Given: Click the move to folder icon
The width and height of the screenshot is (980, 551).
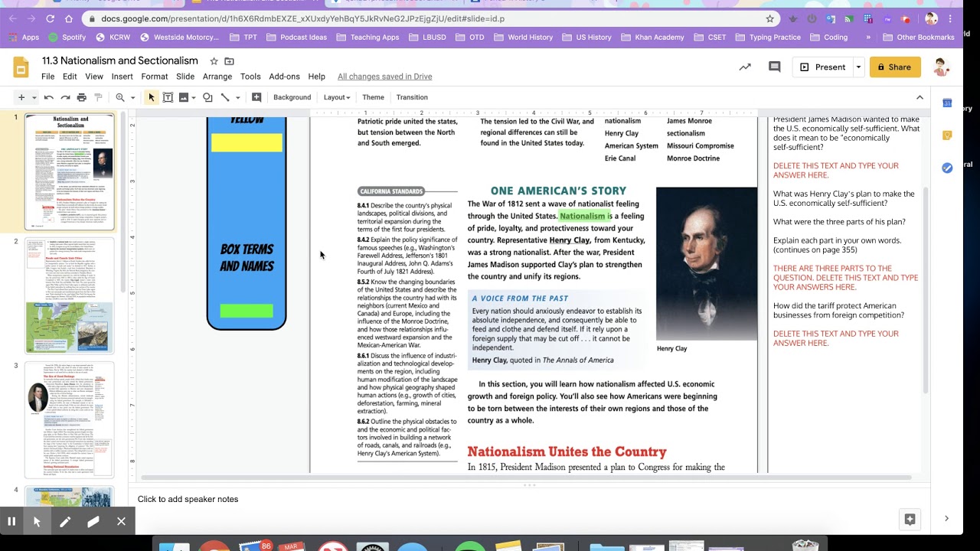Looking at the screenshot, I should tap(229, 61).
